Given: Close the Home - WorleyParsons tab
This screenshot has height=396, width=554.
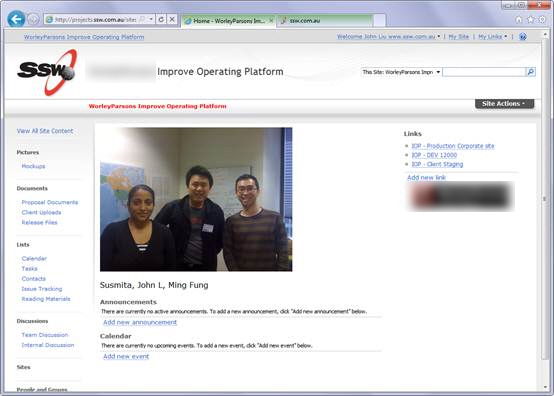Looking at the screenshot, I should (271, 21).
